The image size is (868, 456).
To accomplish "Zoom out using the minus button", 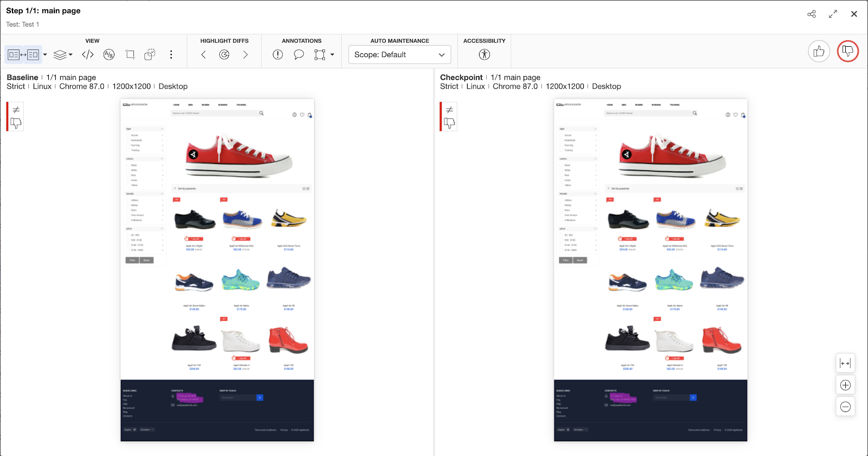I will point(845,407).
